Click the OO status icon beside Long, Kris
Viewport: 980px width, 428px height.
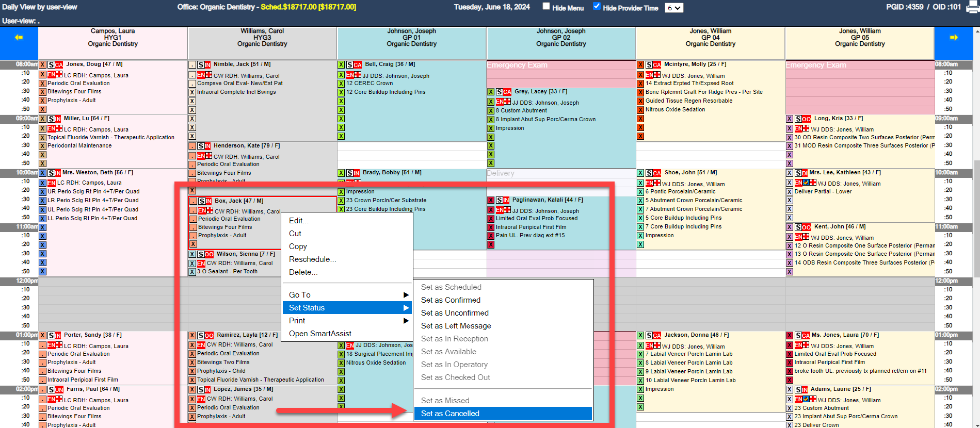[x=806, y=119]
